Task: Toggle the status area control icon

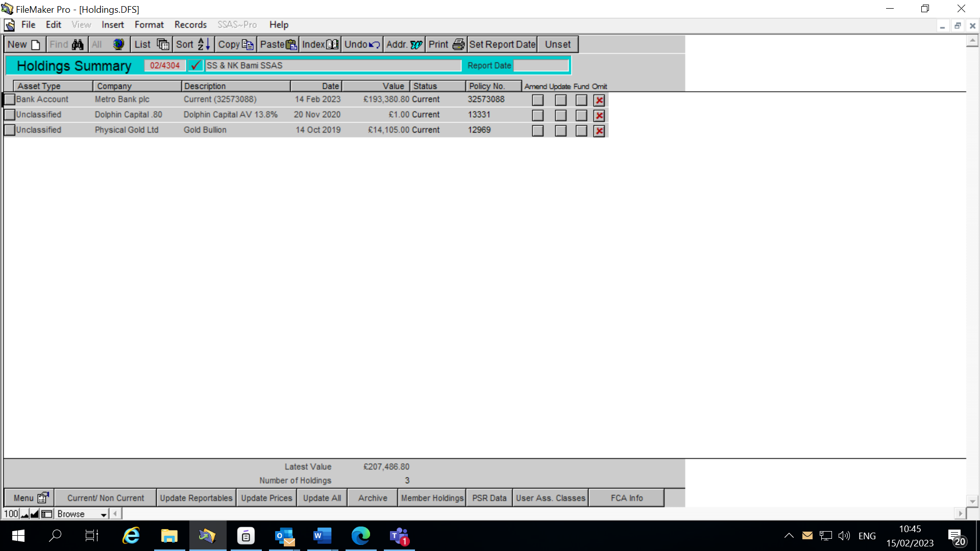Action: (x=47, y=514)
